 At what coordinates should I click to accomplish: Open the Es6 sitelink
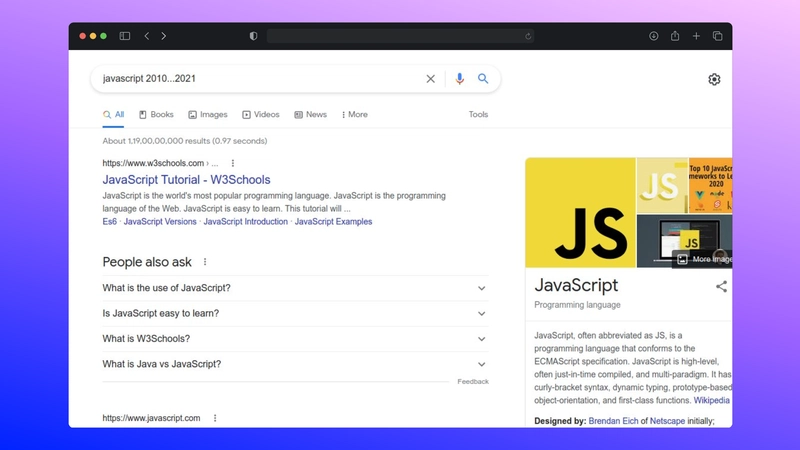point(109,221)
